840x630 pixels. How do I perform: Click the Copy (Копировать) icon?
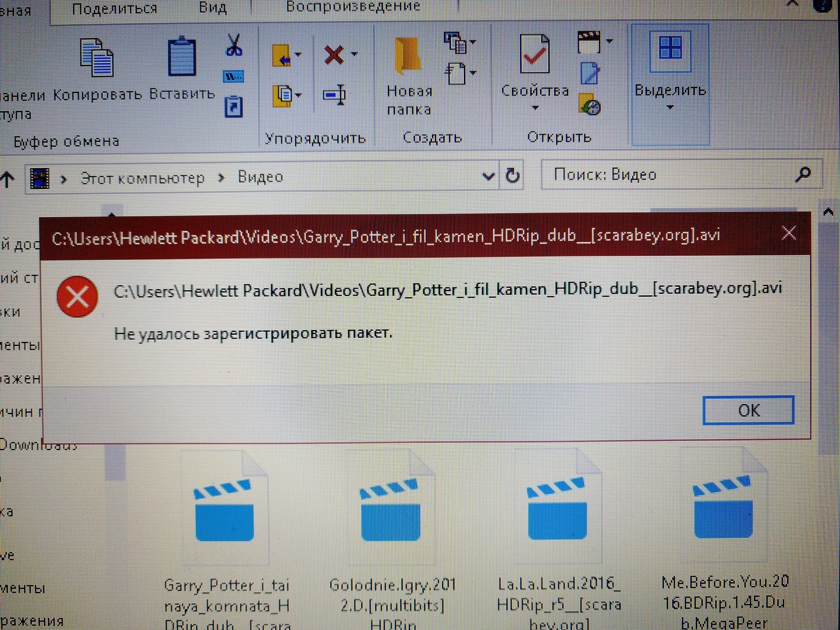coord(96,58)
